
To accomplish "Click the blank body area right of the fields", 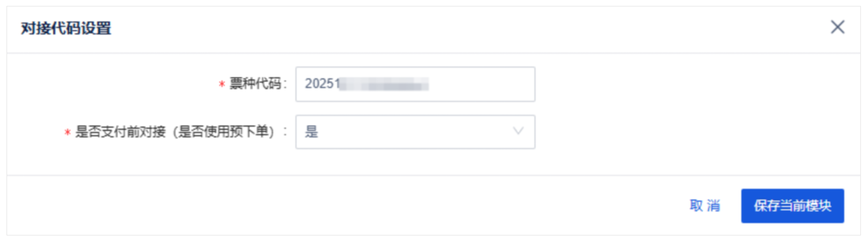I will pos(698,108).
